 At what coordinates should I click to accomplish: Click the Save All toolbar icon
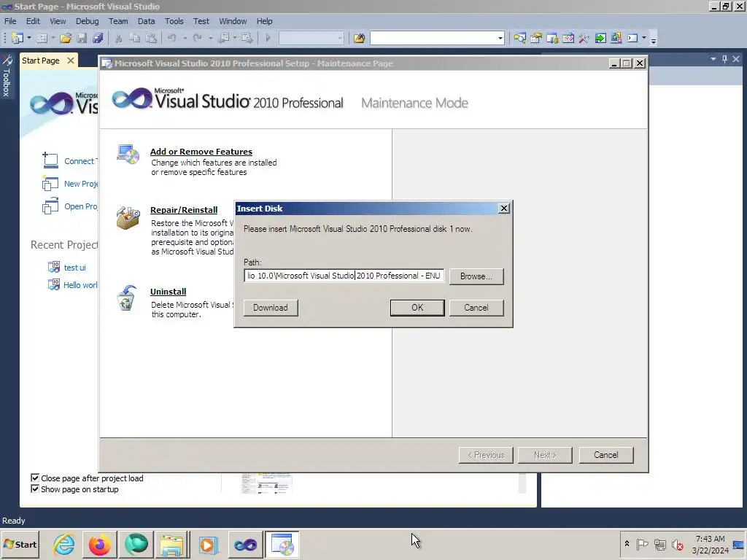pos(98,38)
